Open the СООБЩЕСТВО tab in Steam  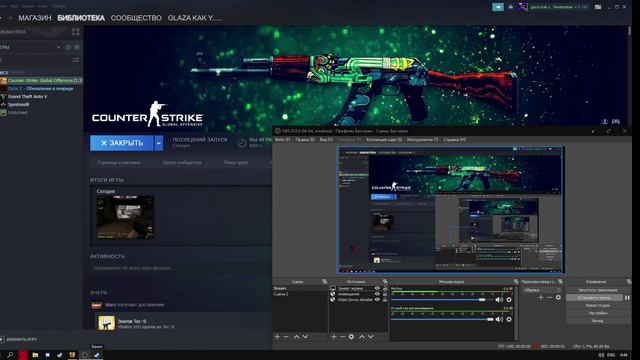click(x=136, y=18)
